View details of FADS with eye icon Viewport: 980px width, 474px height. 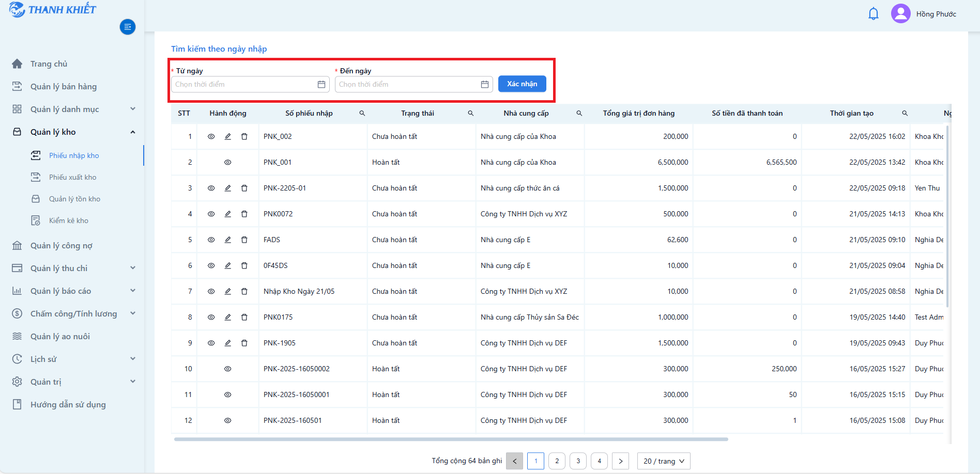coord(211,240)
